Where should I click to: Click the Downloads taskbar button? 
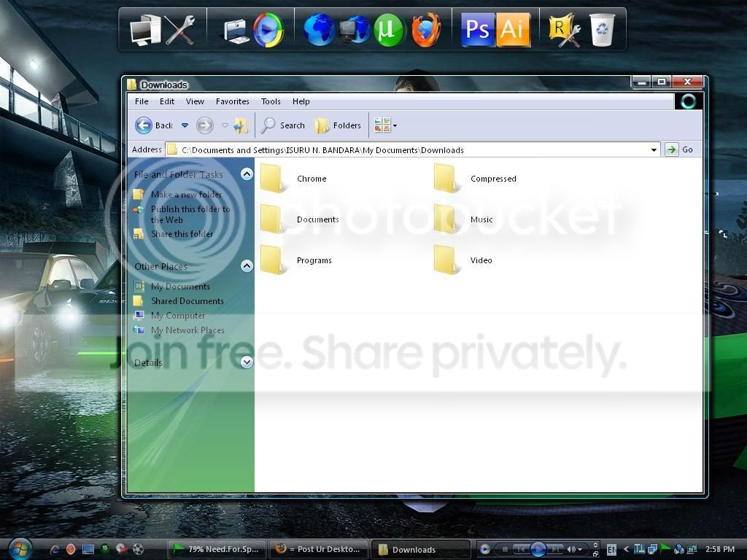point(420,549)
